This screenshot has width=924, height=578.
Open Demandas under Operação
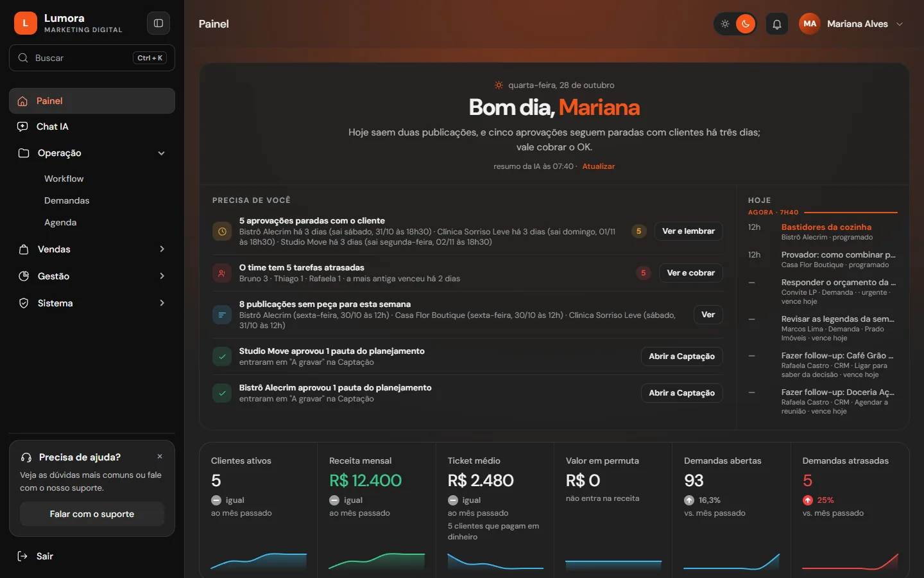click(x=67, y=200)
